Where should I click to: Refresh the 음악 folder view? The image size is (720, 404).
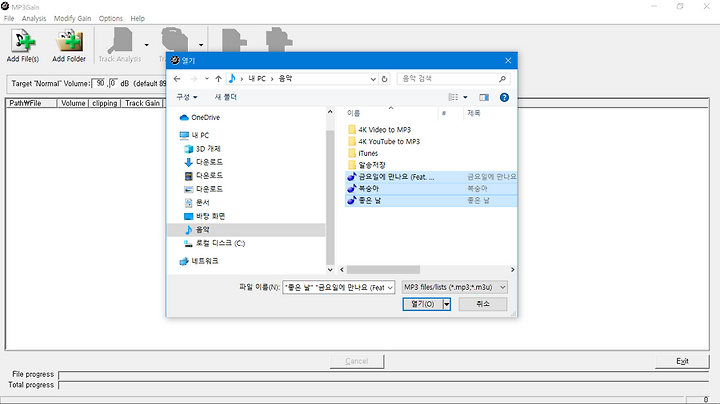384,79
